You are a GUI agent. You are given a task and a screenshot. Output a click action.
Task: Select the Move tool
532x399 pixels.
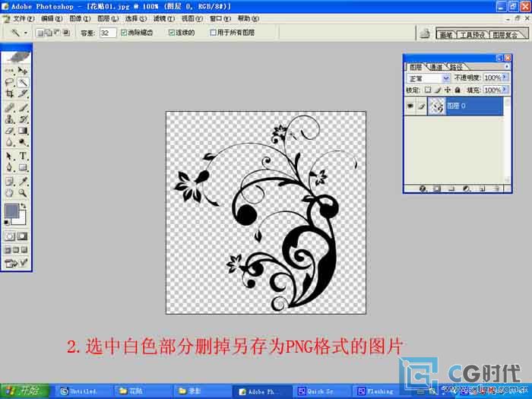click(x=23, y=71)
